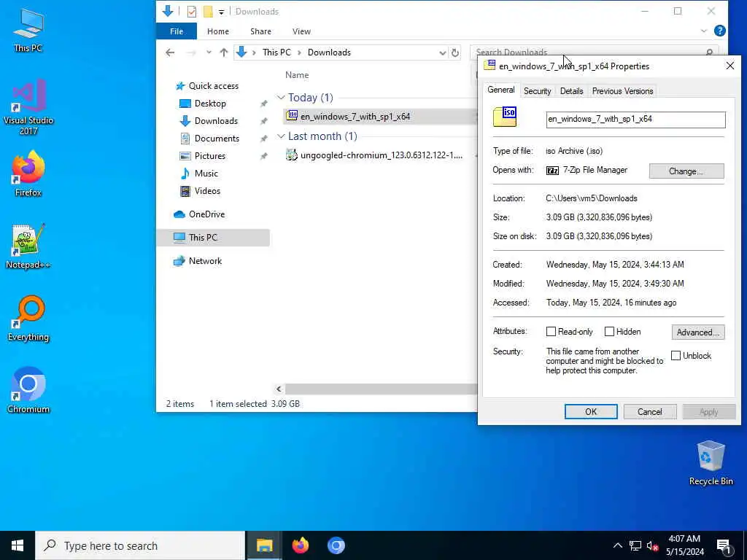Select Network in navigation pane
The height and width of the screenshot is (560, 747).
205,261
